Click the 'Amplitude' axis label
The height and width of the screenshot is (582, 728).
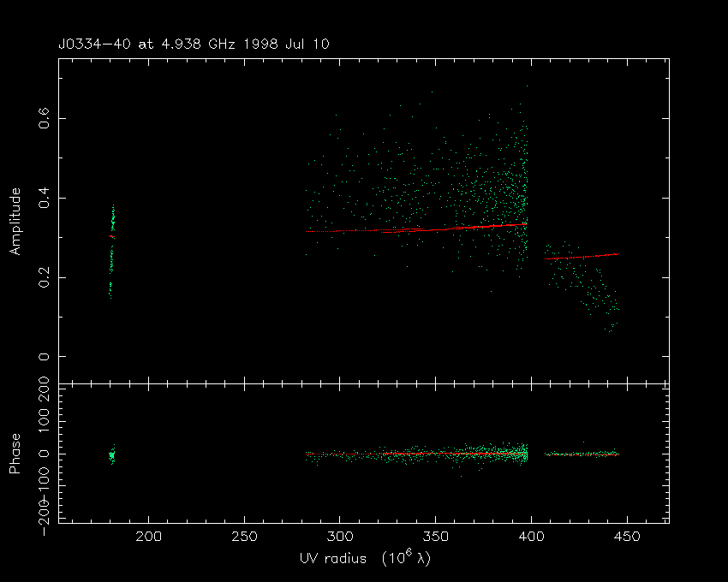pos(15,222)
